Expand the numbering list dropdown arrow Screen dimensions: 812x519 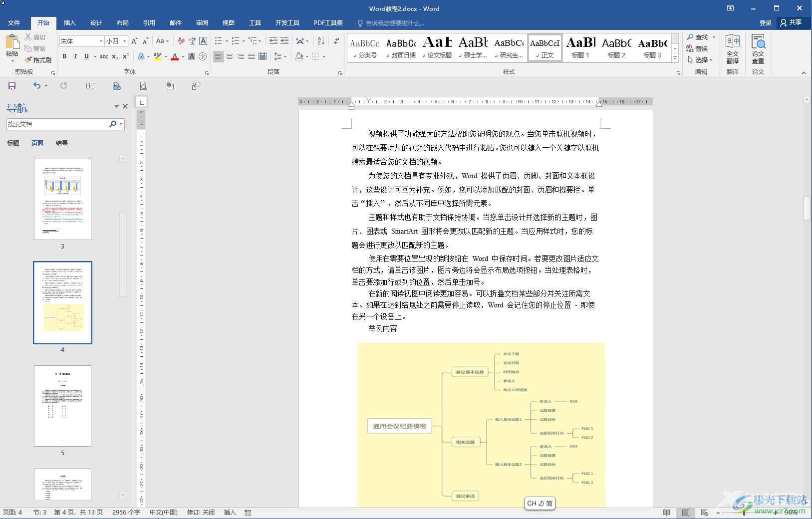coord(244,41)
